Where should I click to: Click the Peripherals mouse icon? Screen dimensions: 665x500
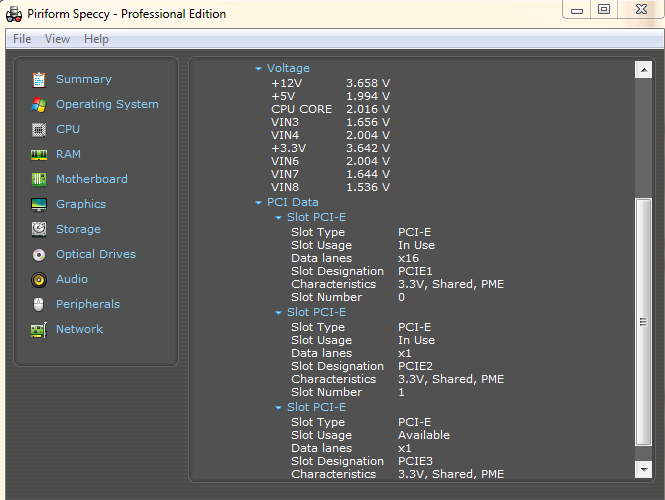click(x=39, y=304)
